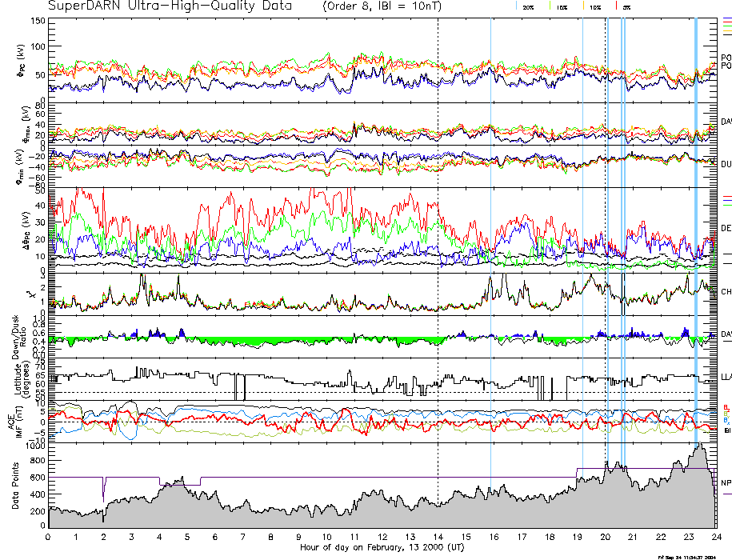Click the dashed vertical marker at hour 20
732x560 pixels.
tap(606, 240)
